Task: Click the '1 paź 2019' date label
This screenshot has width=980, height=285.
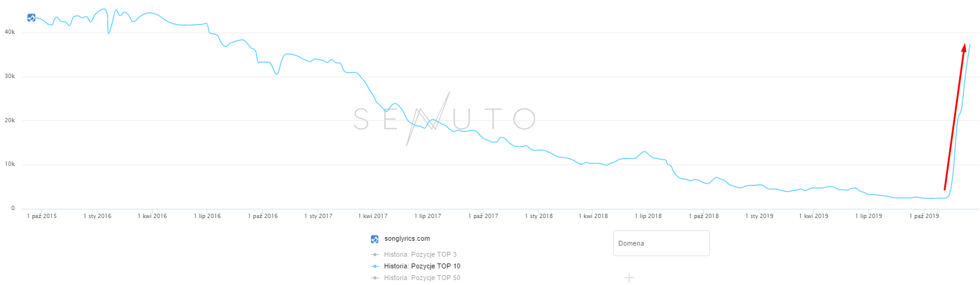Action: [925, 216]
